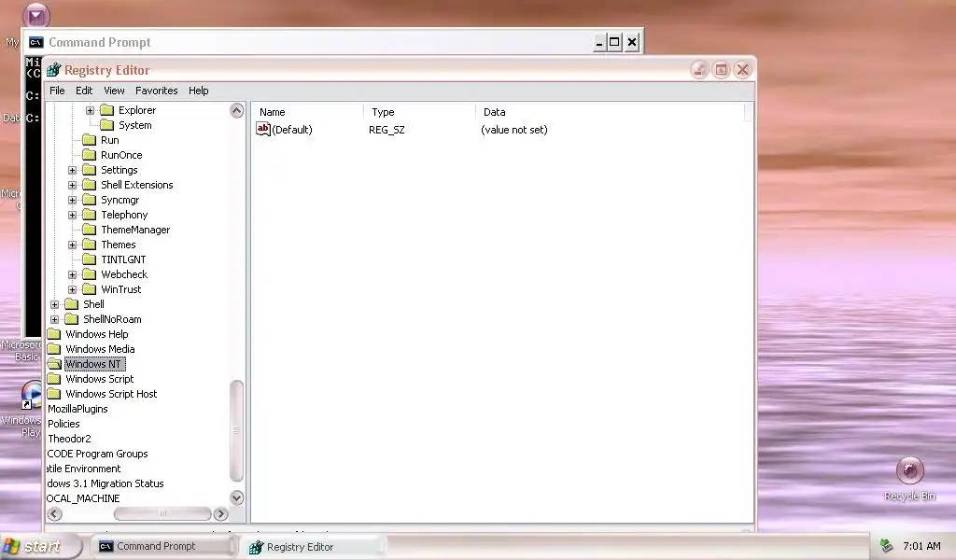
Task: Click the Name column header
Action: (308, 112)
